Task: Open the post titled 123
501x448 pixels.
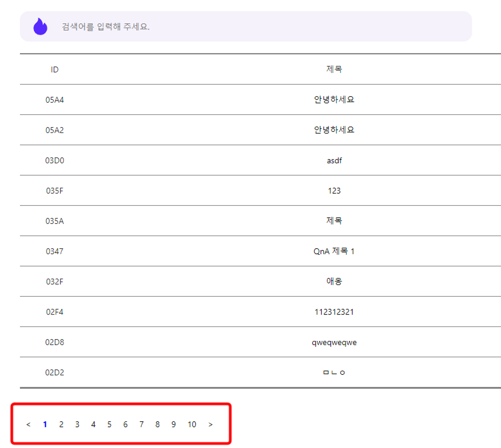Action: click(x=334, y=191)
